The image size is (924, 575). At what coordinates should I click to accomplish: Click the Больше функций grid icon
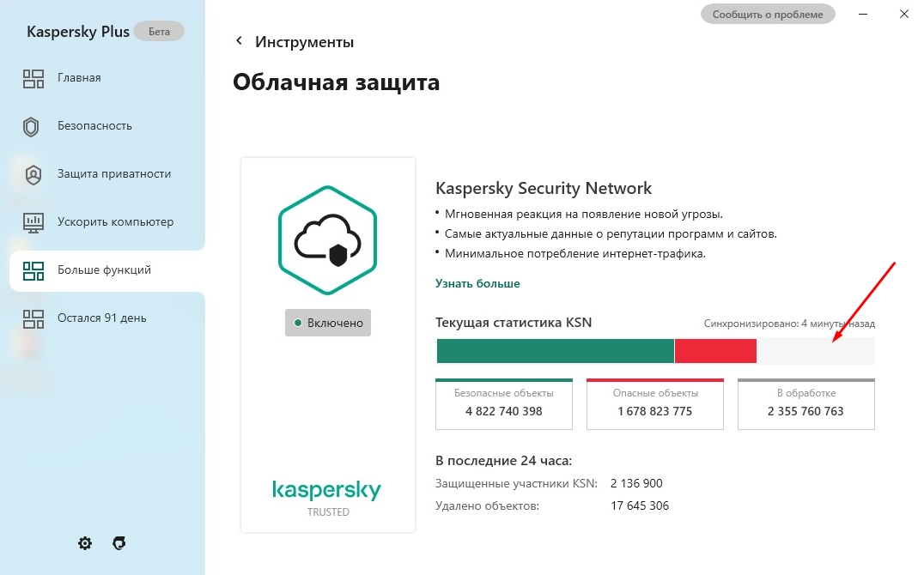[33, 271]
